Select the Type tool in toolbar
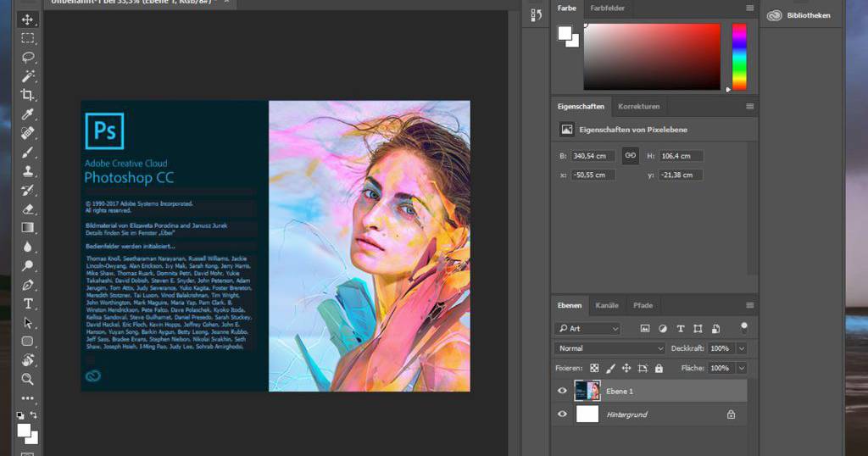The height and width of the screenshot is (456, 868). tap(27, 303)
